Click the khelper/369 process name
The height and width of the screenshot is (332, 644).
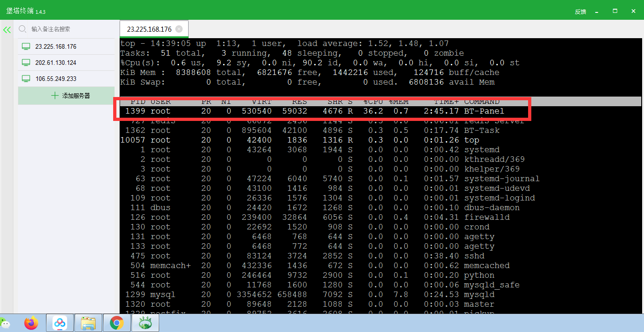(492, 169)
